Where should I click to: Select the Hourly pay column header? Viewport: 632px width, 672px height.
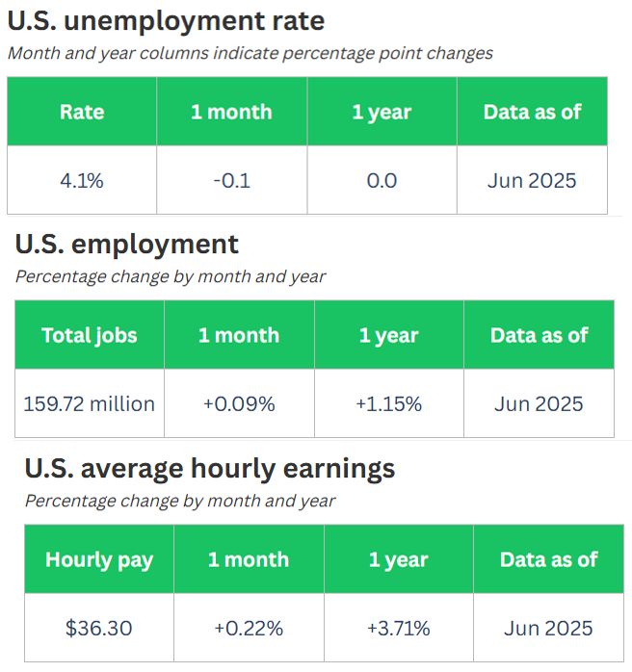pos(99,559)
